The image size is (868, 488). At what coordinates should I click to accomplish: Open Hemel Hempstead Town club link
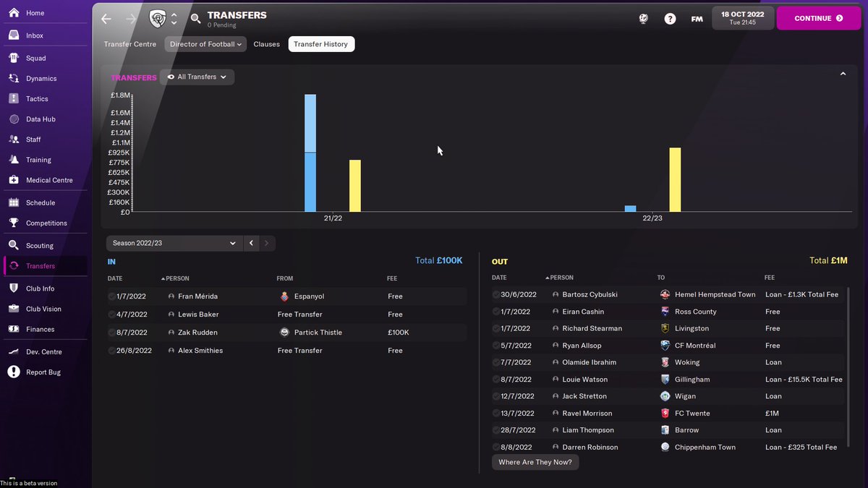click(715, 295)
